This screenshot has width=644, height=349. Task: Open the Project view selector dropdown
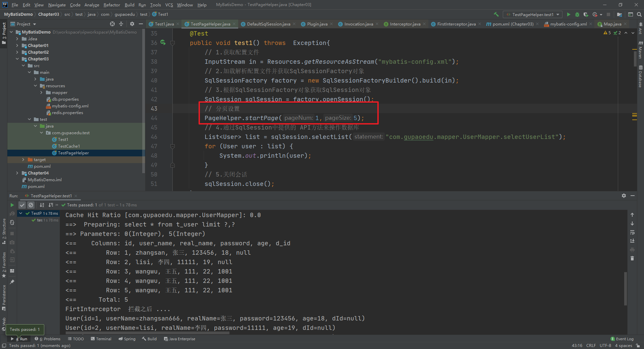point(23,24)
